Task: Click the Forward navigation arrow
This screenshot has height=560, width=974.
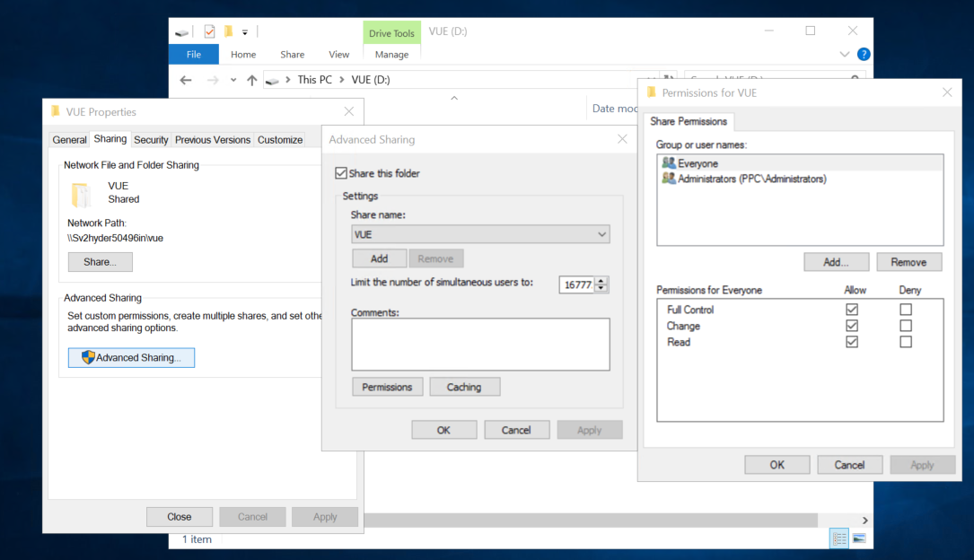Action: pyautogui.click(x=213, y=80)
